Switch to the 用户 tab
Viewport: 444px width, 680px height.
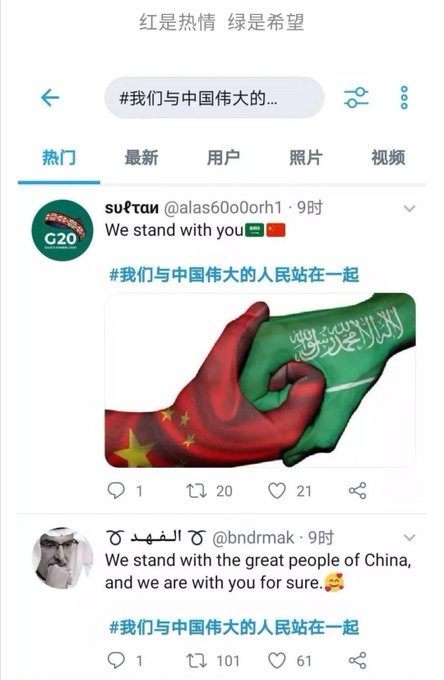223,157
